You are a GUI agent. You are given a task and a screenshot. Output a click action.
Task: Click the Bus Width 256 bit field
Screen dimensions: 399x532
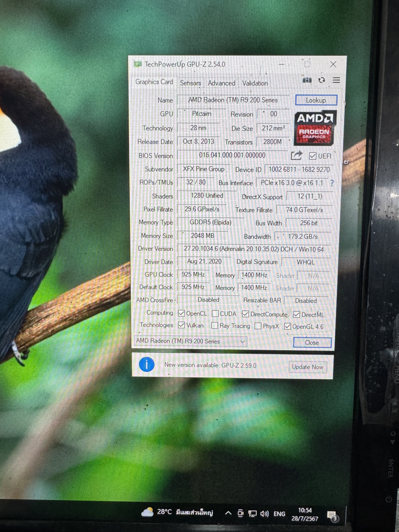[309, 223]
